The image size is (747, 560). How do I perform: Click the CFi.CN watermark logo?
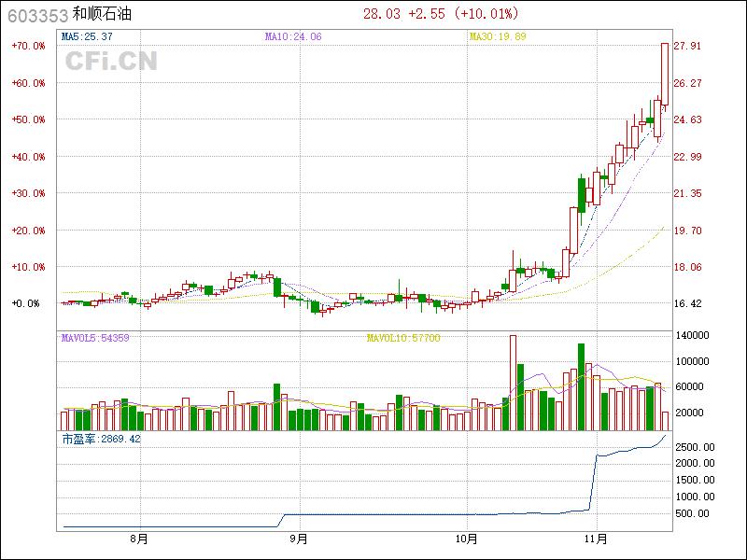(x=110, y=62)
